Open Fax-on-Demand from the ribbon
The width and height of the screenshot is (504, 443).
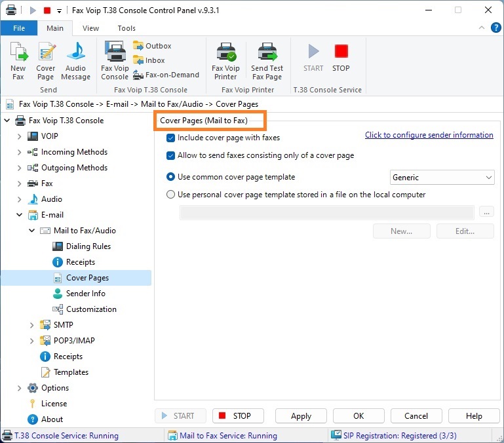(166, 75)
